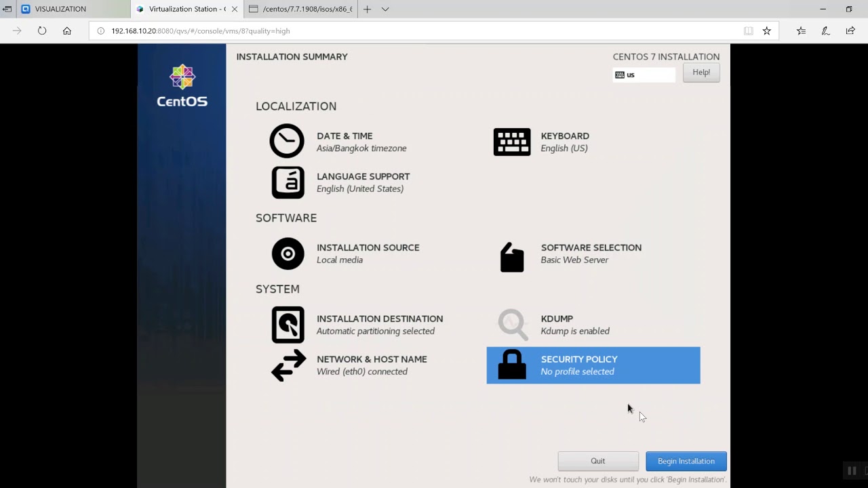Add page to favorites star icon
868x488 pixels.
(767, 30)
